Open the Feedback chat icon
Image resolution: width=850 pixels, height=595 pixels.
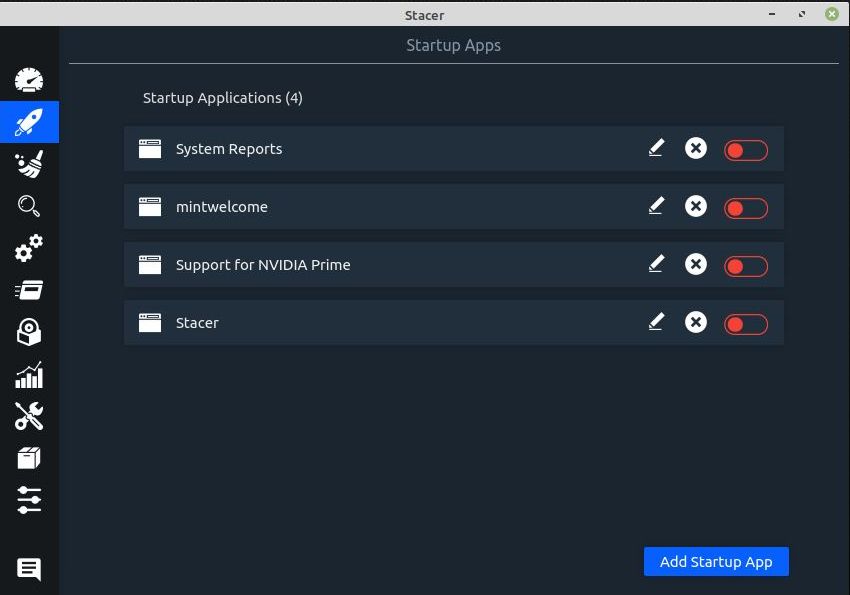[x=29, y=569]
